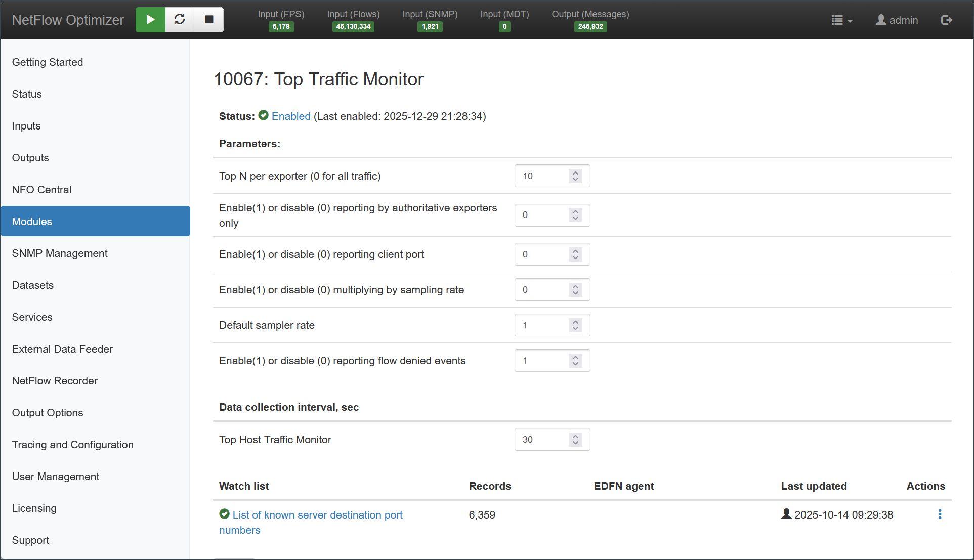This screenshot has width=974, height=560.
Task: Go to Datasets sidebar item
Action: (x=33, y=285)
